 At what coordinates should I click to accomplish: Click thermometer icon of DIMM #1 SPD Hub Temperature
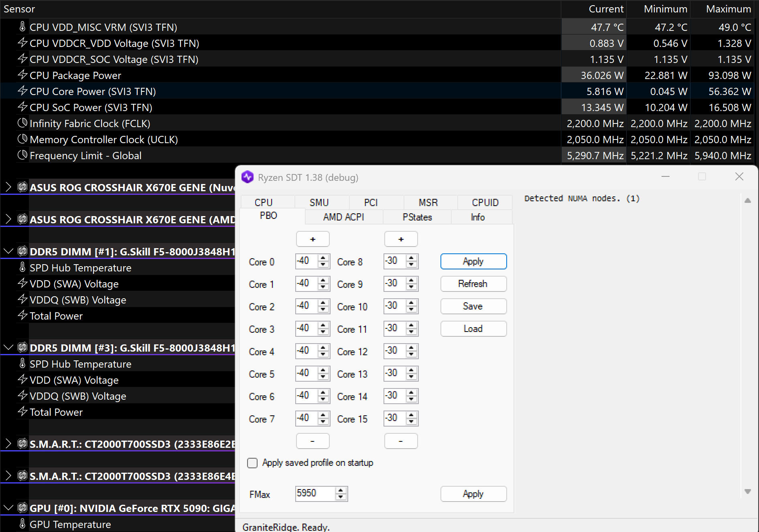[x=22, y=267]
